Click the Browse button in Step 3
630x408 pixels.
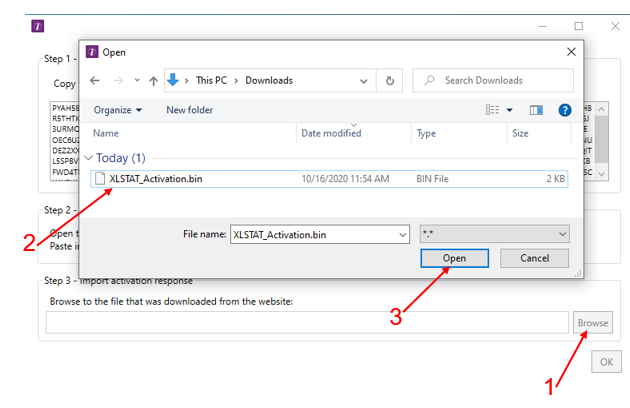pyautogui.click(x=592, y=323)
